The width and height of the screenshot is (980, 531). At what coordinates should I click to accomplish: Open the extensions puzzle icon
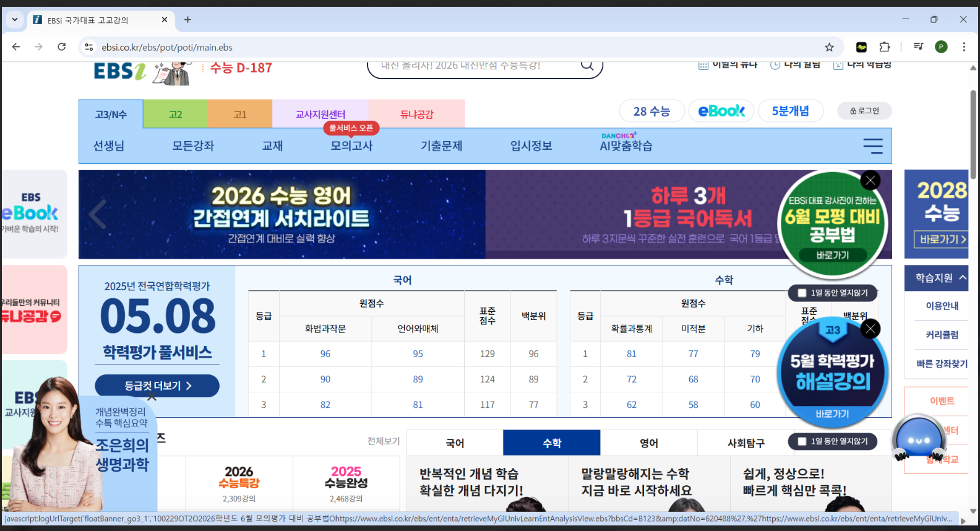[x=885, y=47]
